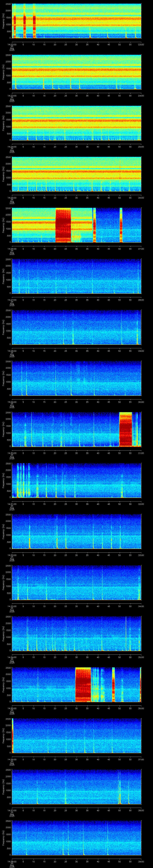The image size is (153, 868).
Task: Click the "30:00" end time label
Action: click(x=141, y=402)
